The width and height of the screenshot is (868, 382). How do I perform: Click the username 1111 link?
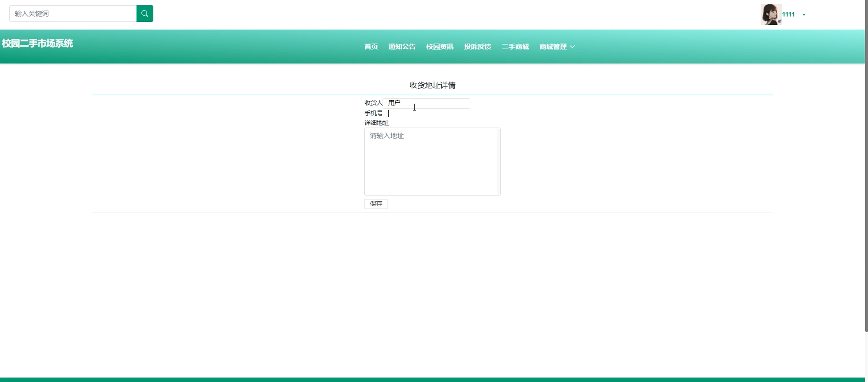pos(788,14)
